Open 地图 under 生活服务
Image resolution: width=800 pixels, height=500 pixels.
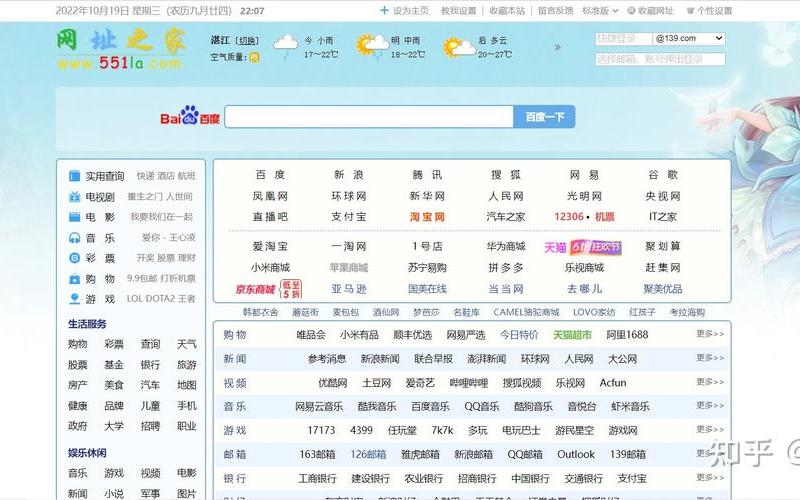(x=187, y=385)
